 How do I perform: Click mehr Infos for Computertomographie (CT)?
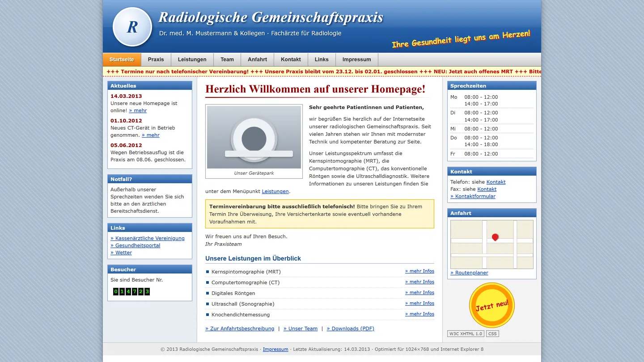(x=419, y=282)
